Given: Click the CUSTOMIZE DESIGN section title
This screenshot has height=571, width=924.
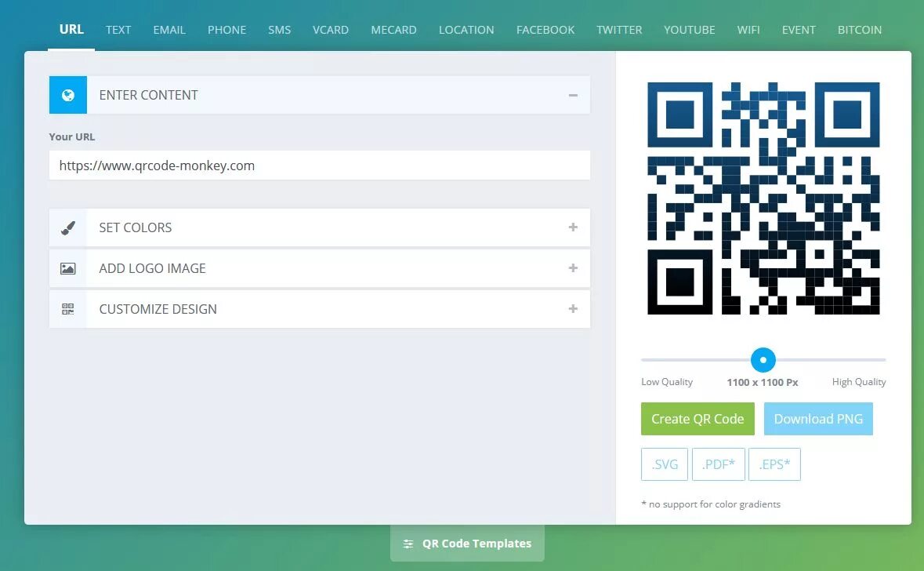Looking at the screenshot, I should pyautogui.click(x=158, y=309).
